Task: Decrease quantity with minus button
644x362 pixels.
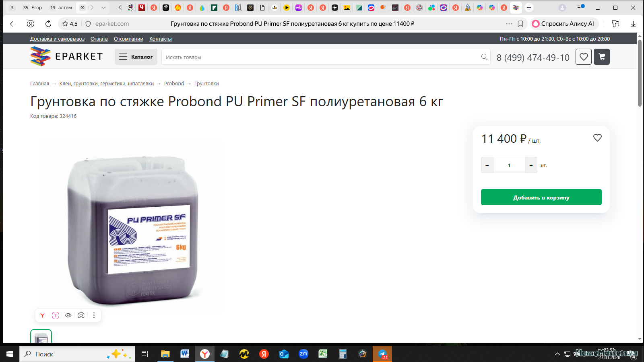Action: point(487,165)
